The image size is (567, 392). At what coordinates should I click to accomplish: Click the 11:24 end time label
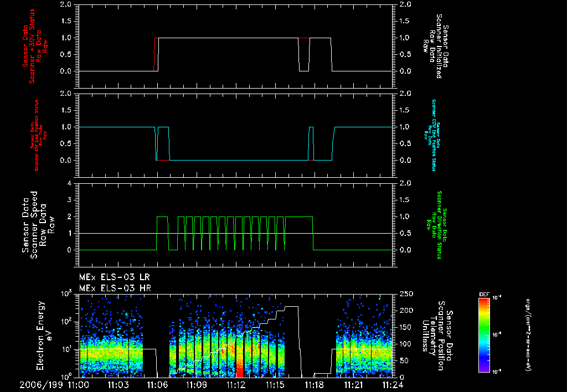pos(393,385)
